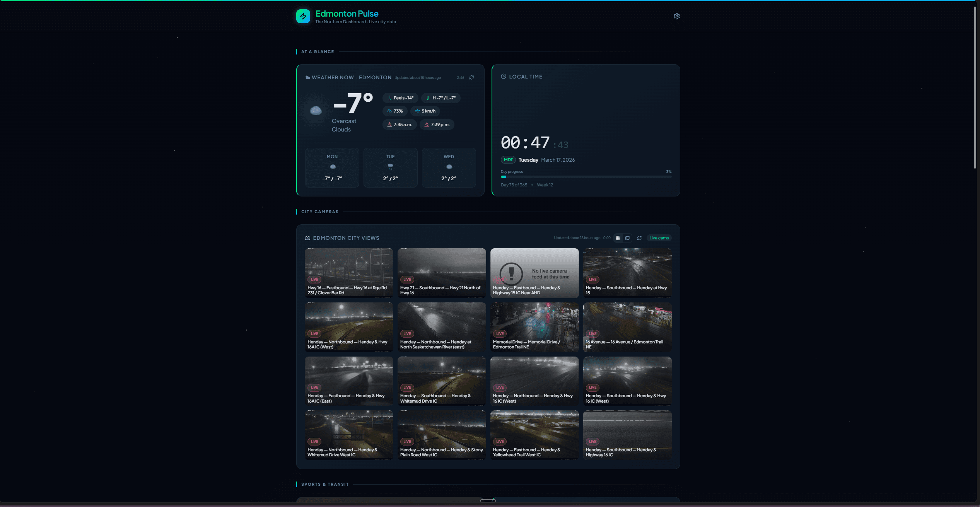Click the LIVE badge on Memorial Drive camera
Viewport: 980px width, 507px height.
[x=500, y=333]
